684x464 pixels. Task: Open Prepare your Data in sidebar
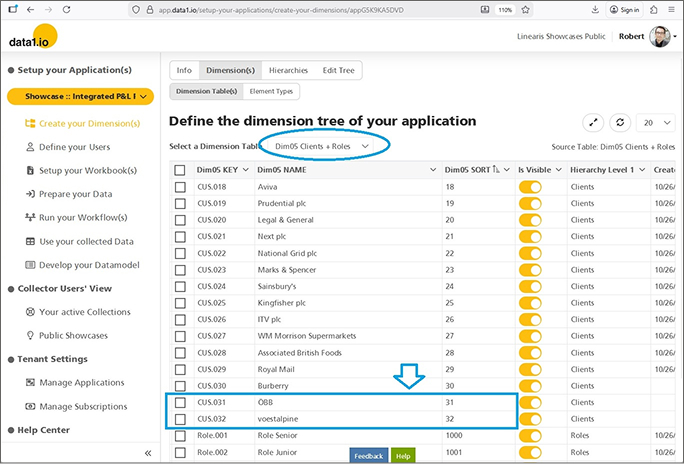point(75,194)
